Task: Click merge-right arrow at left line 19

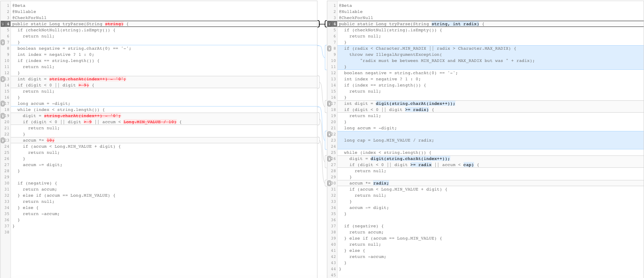Action: pyautogui.click(x=3, y=116)
